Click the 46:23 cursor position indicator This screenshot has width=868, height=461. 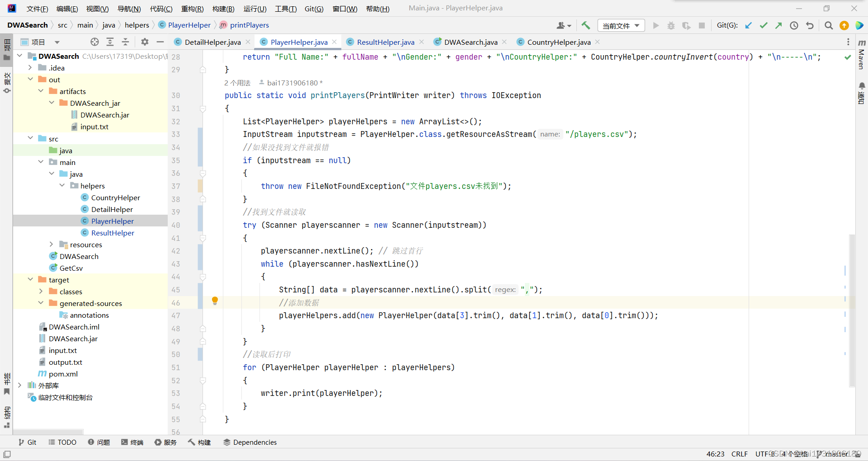[715, 454]
